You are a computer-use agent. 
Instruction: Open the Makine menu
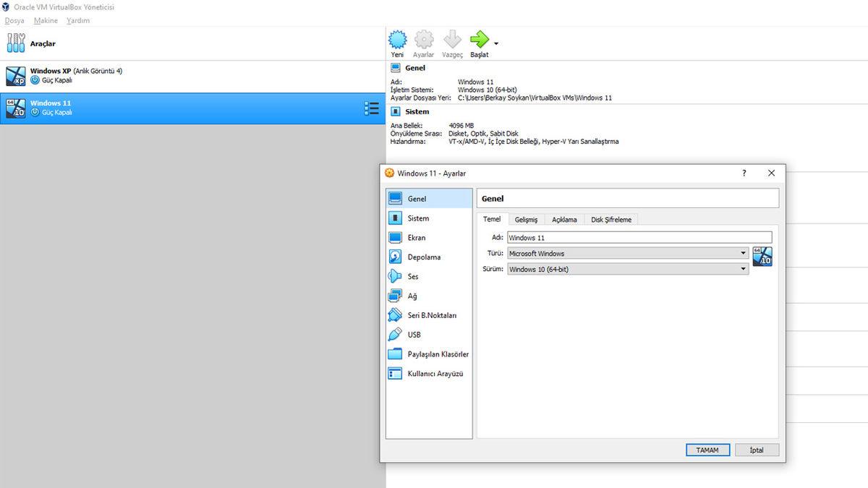pos(45,20)
